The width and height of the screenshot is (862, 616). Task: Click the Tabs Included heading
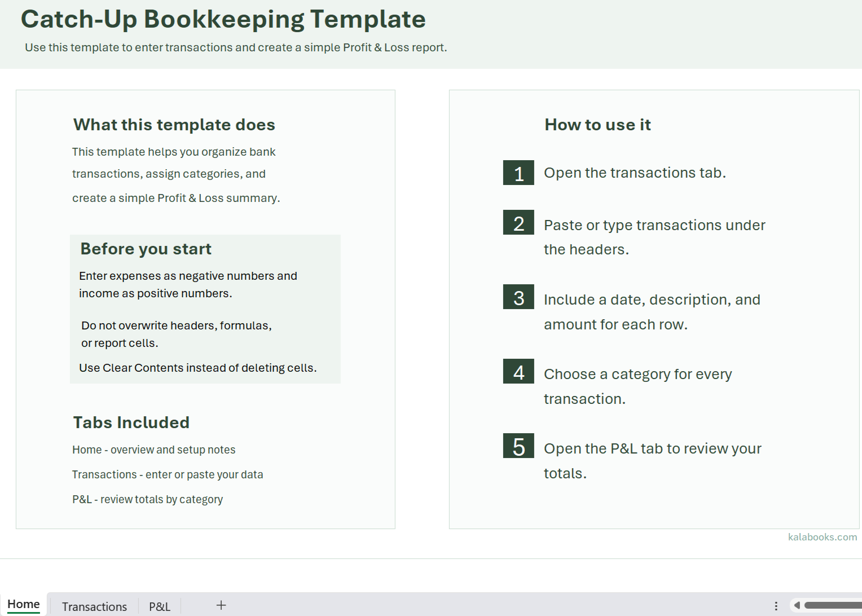point(131,423)
